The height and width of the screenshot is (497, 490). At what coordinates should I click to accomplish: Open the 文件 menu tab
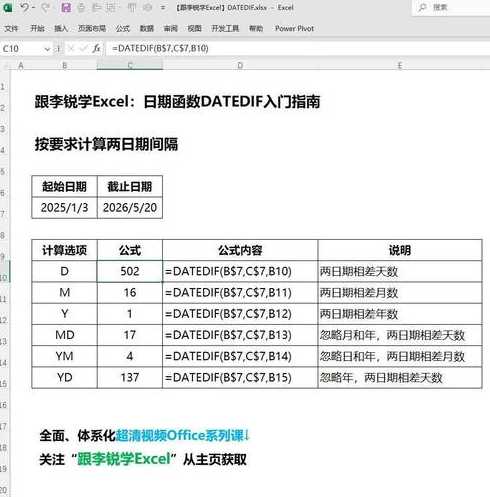[11, 29]
